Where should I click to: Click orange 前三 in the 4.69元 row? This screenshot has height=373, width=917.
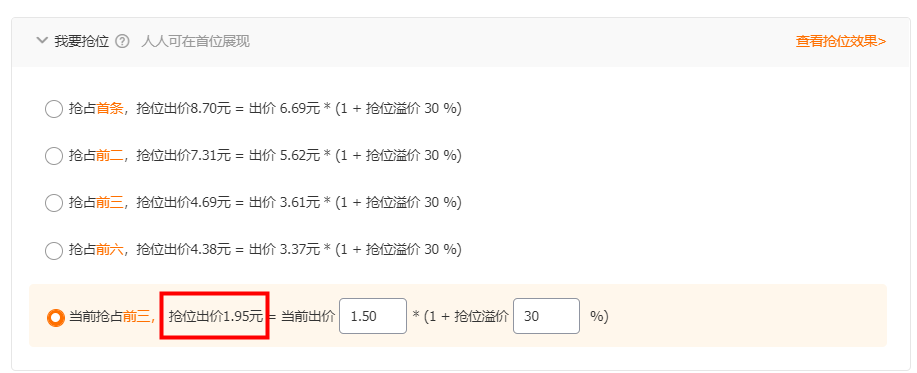point(110,202)
